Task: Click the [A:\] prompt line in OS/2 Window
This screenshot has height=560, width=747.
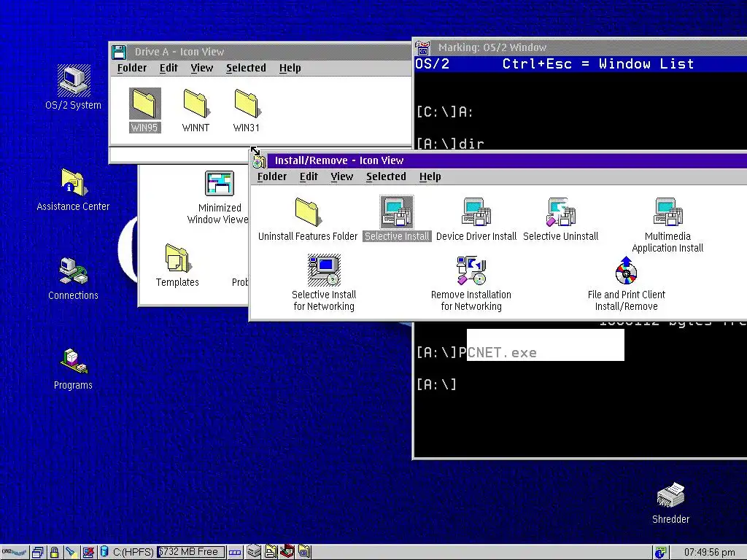Action: pyautogui.click(x=436, y=384)
